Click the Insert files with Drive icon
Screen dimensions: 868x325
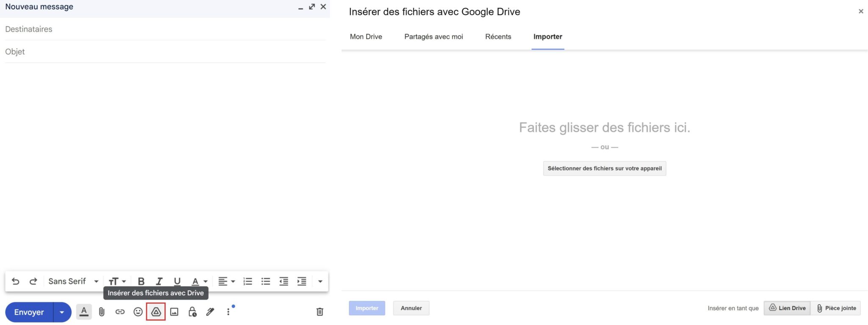pyautogui.click(x=156, y=312)
